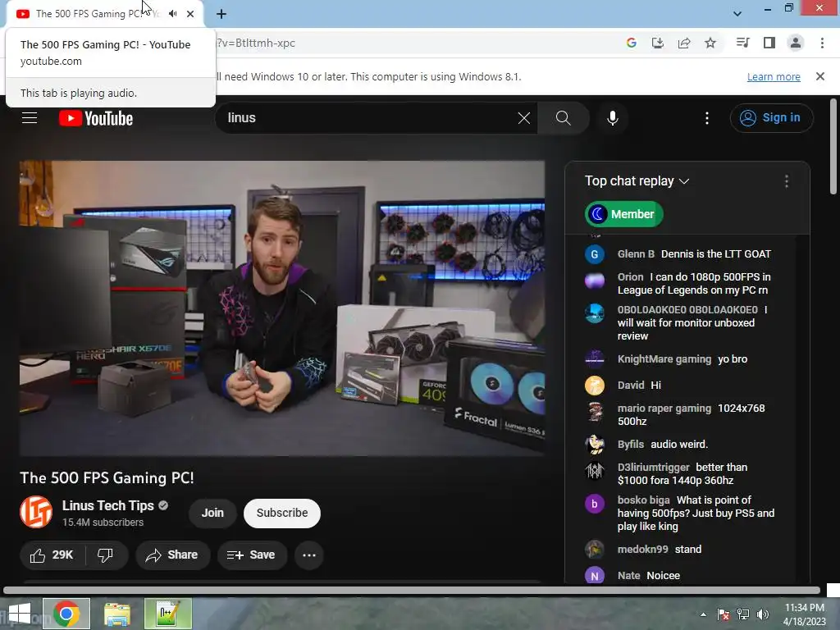Click the video title text

(107, 478)
